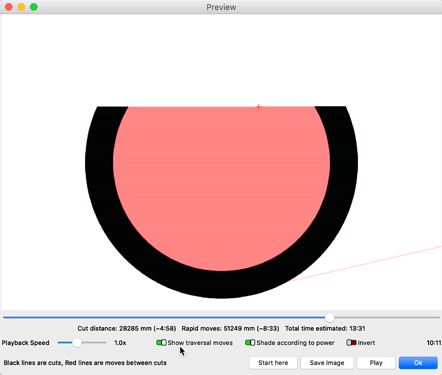
Task: Click the Rapid moves 51249 mm readout
Action: pyautogui.click(x=230, y=328)
